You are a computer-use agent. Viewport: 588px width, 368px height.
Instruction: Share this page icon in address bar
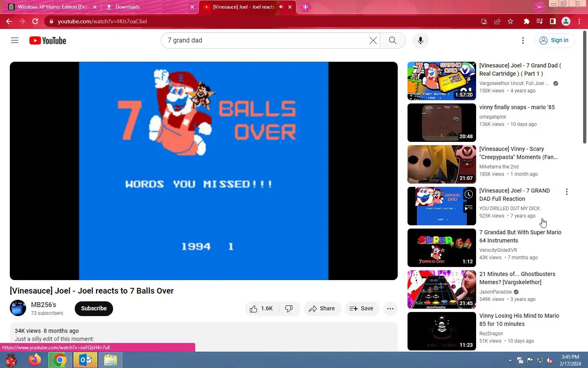[497, 21]
